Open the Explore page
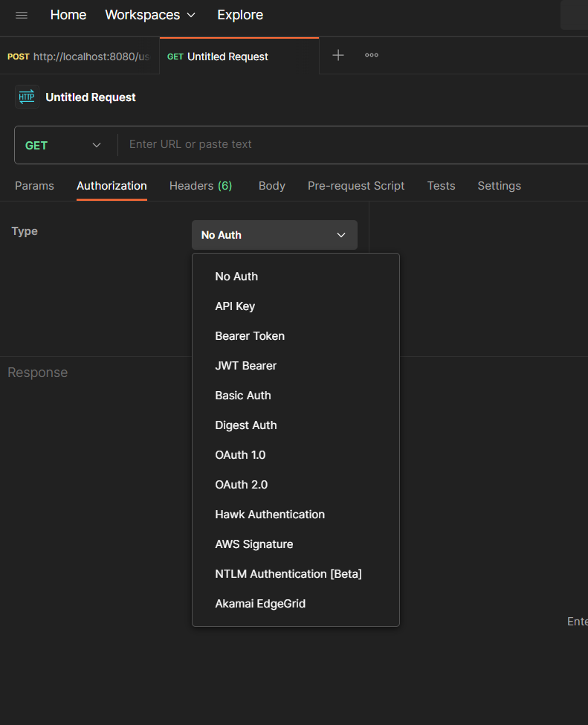This screenshot has width=588, height=725. [240, 15]
